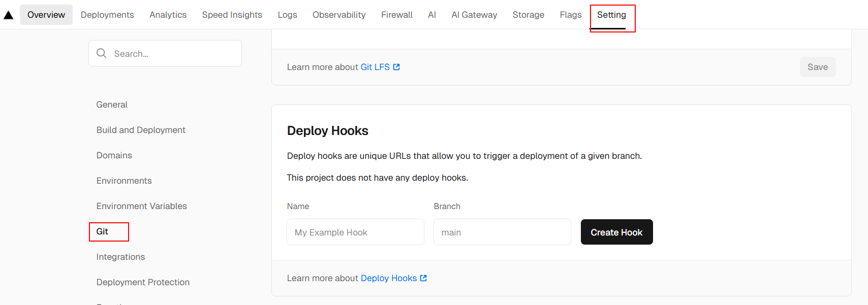Click the search magnifier icon
The height and width of the screenshot is (305, 868).
pyautogui.click(x=102, y=53)
